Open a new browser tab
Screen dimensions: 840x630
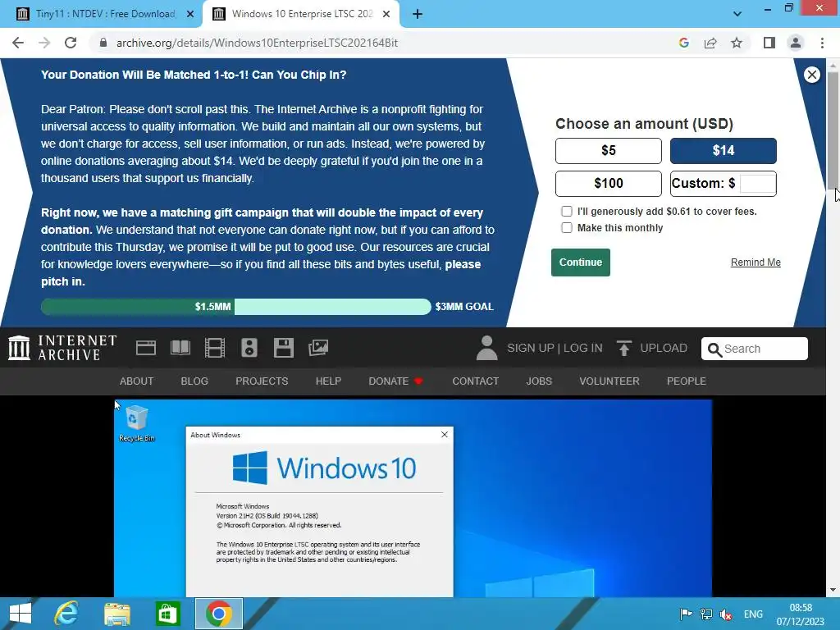[418, 15]
